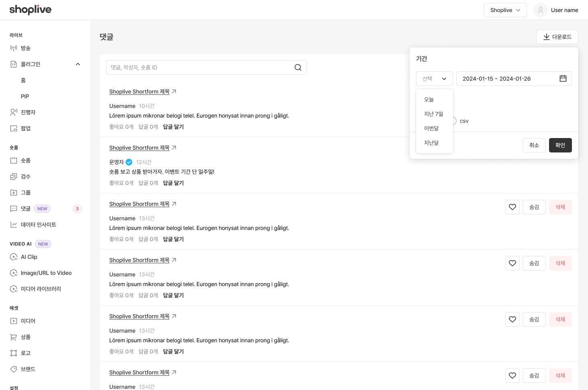Open PIP under the plugin menu
The height and width of the screenshot is (390, 588).
coord(25,96)
